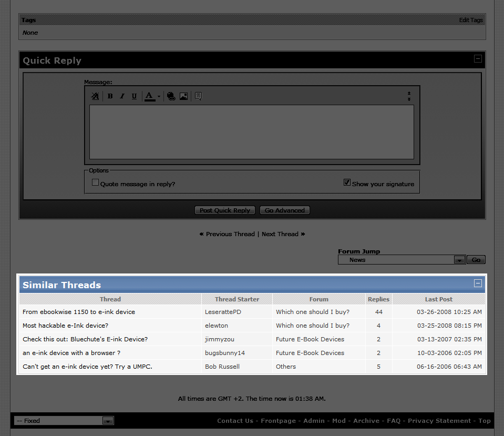The height and width of the screenshot is (436, 504).
Task: Uncheck Show your signature
Action: click(x=347, y=182)
